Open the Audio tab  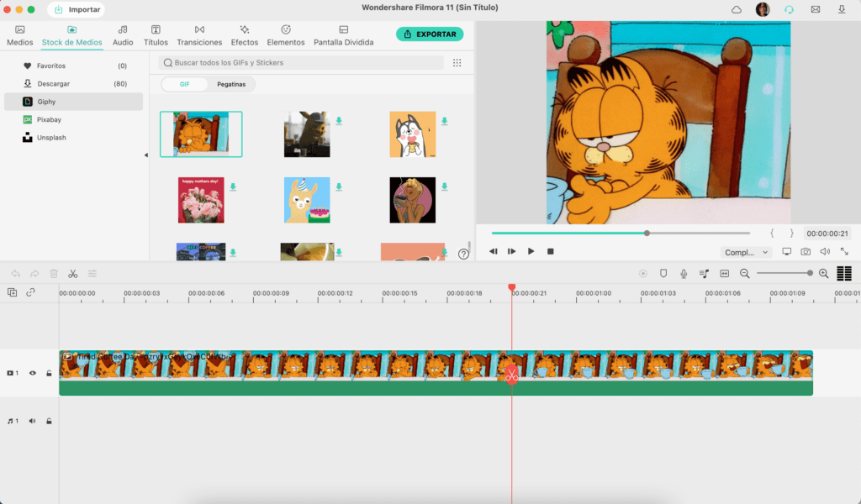(x=123, y=35)
